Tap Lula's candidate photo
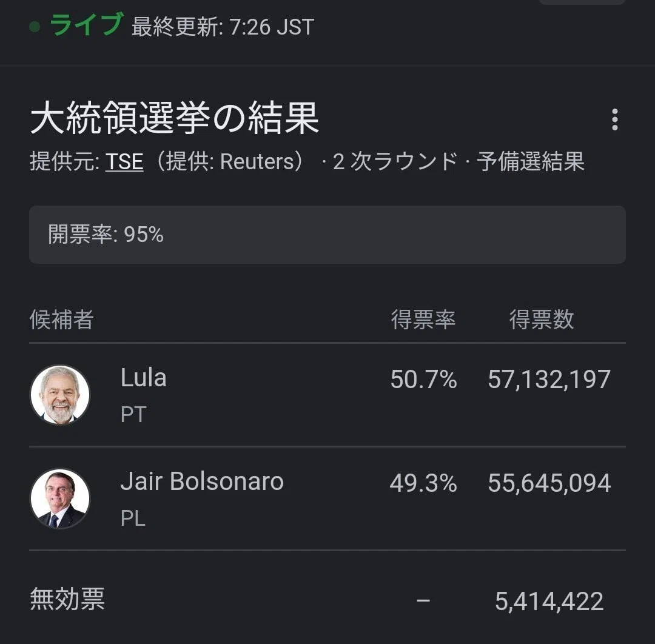The height and width of the screenshot is (644, 655). 60,395
